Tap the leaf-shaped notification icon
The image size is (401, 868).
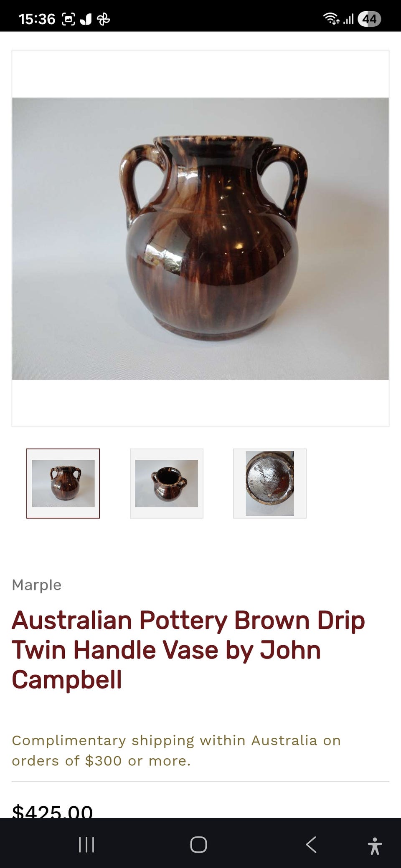coord(86,19)
